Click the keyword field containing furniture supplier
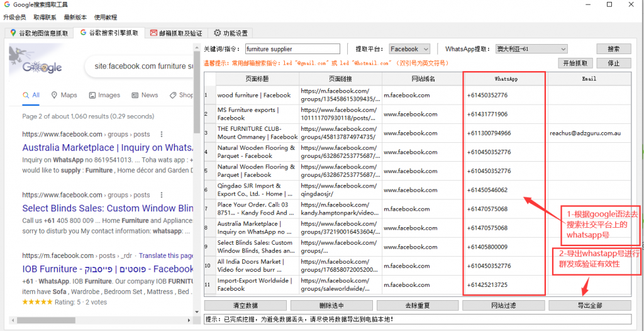 tap(292, 49)
